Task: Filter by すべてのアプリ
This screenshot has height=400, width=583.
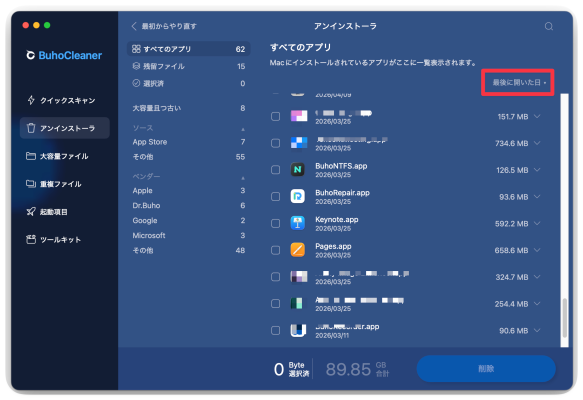Action: tap(189, 49)
